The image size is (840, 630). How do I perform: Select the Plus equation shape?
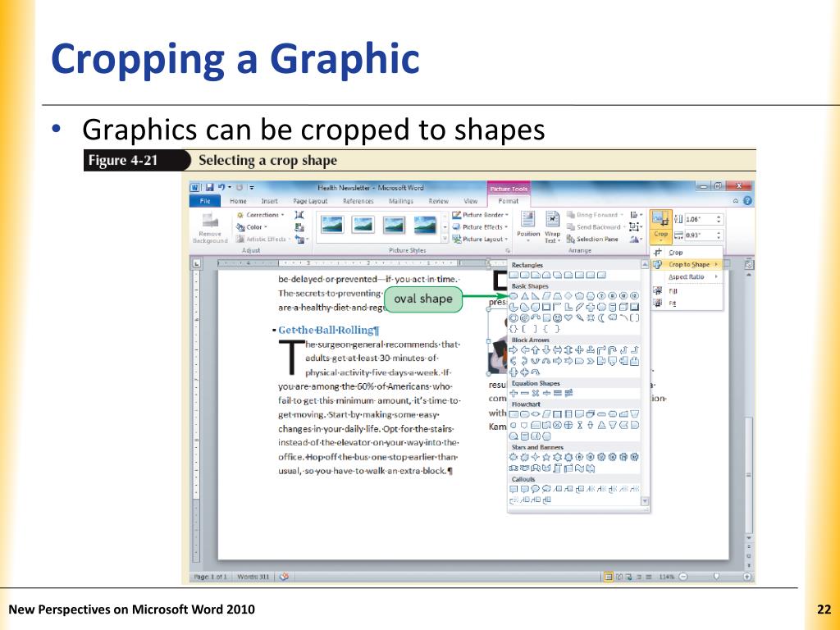(x=514, y=393)
